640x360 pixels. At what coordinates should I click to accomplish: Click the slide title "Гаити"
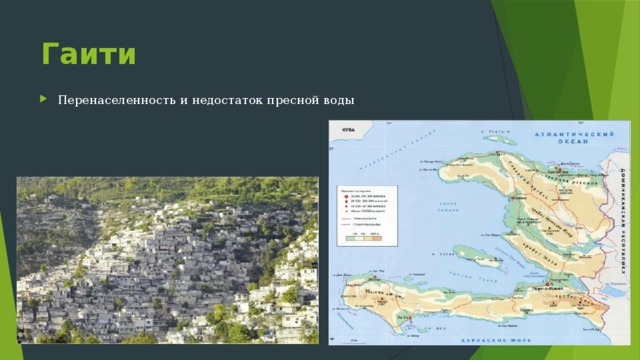click(x=89, y=54)
